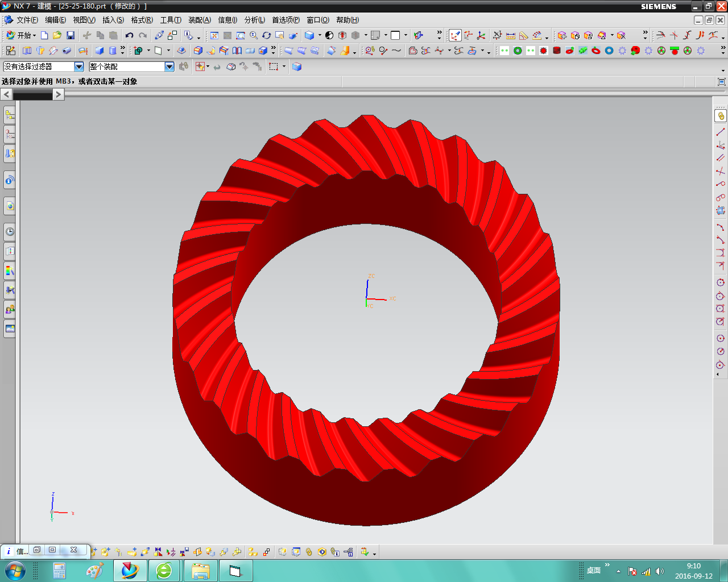Open the Assembly Navigator sidebar icon
The height and width of the screenshot is (582, 728).
[x=10, y=115]
